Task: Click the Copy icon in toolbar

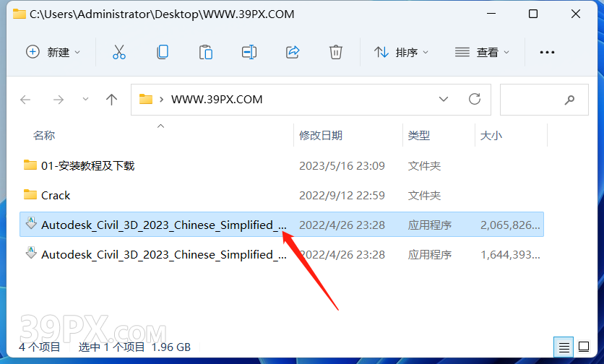Action: (x=163, y=52)
